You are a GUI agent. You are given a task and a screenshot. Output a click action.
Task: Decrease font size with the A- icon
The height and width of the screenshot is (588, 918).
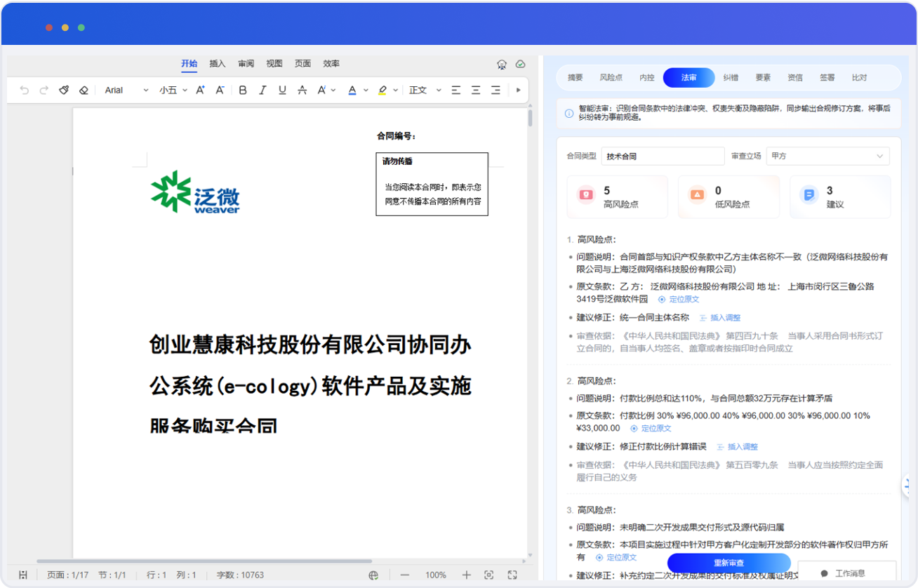[220, 90]
